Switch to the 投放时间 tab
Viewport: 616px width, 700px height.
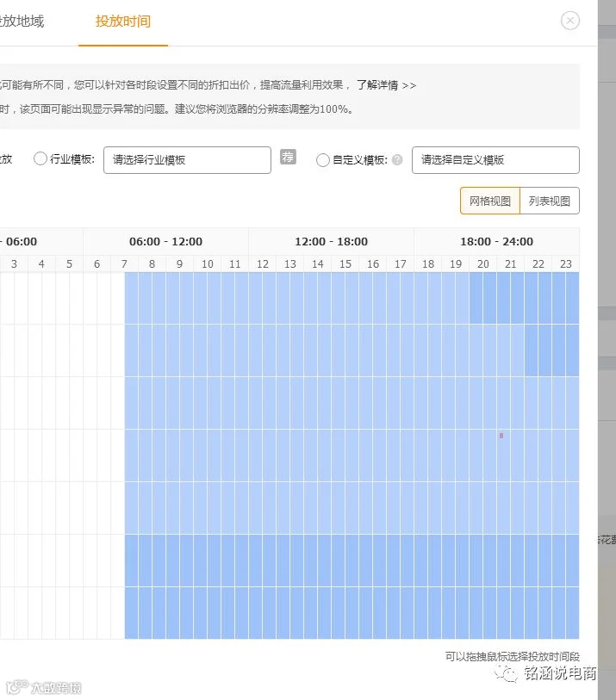pos(123,22)
